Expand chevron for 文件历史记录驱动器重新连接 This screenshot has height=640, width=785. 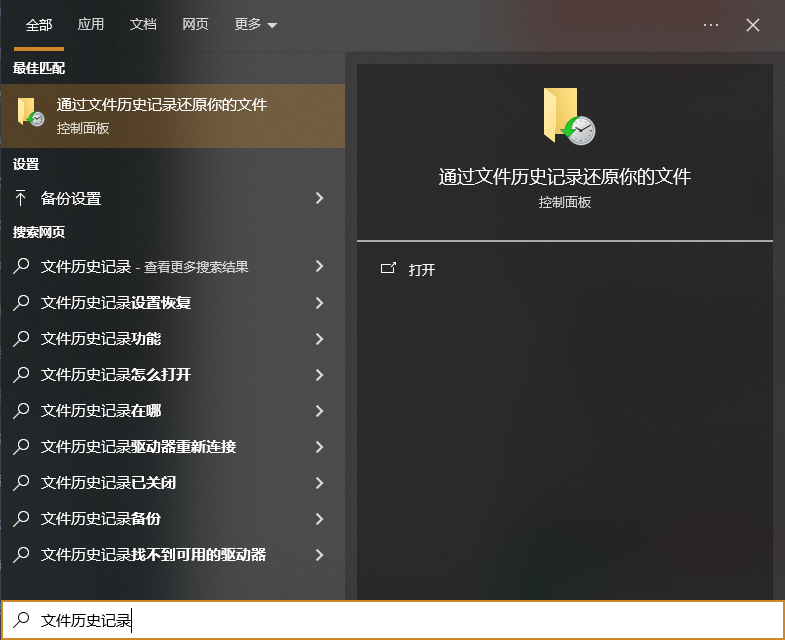pyautogui.click(x=319, y=447)
